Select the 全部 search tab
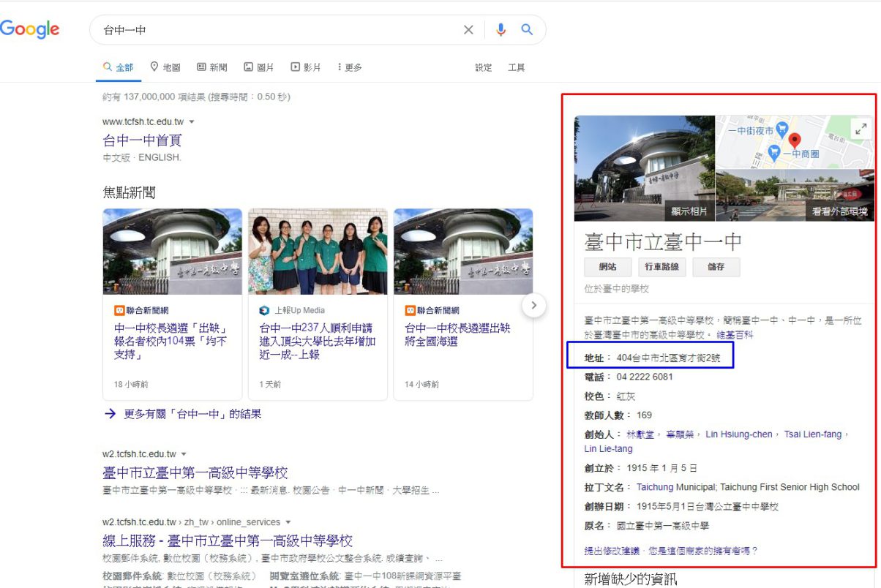This screenshot has width=881, height=588. point(119,67)
